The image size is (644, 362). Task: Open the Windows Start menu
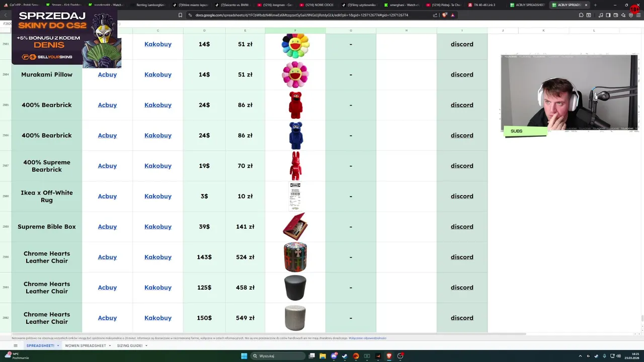pos(244,356)
